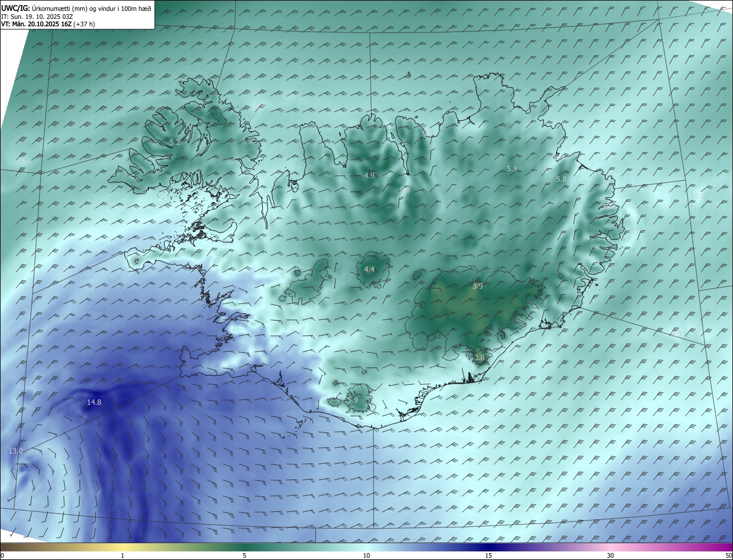Select the 5.9 value on the southern glacier

(x=352, y=400)
